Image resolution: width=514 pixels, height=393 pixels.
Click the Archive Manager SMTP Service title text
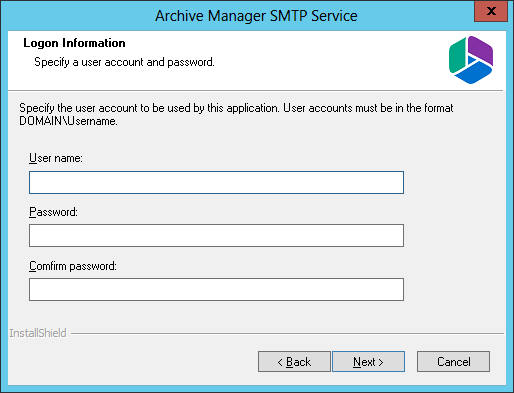tap(256, 16)
